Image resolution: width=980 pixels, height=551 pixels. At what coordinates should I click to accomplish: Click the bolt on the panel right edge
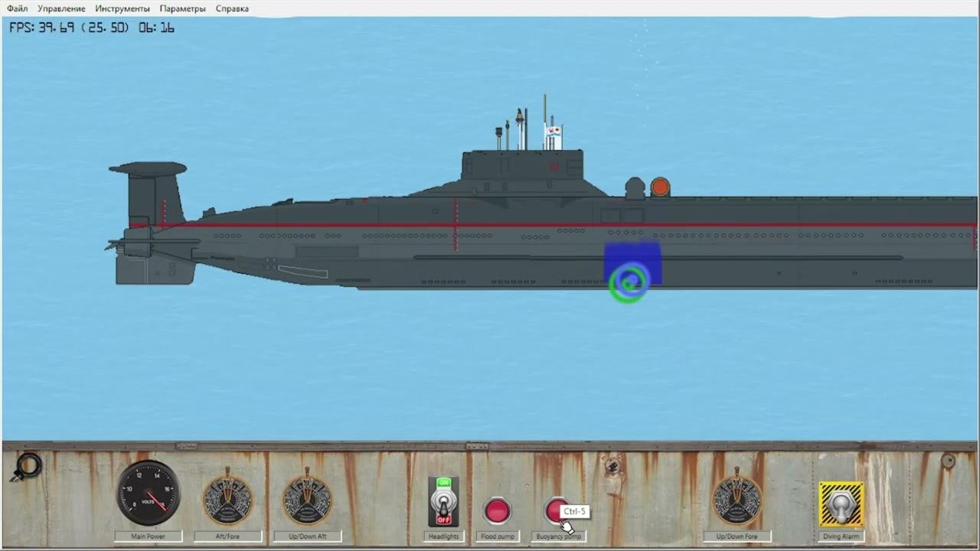[948, 461]
